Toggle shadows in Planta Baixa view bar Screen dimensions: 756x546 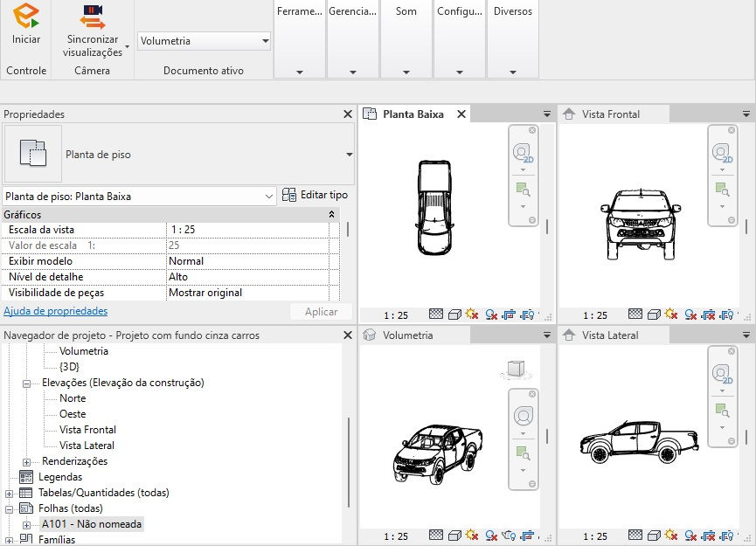[x=491, y=314]
